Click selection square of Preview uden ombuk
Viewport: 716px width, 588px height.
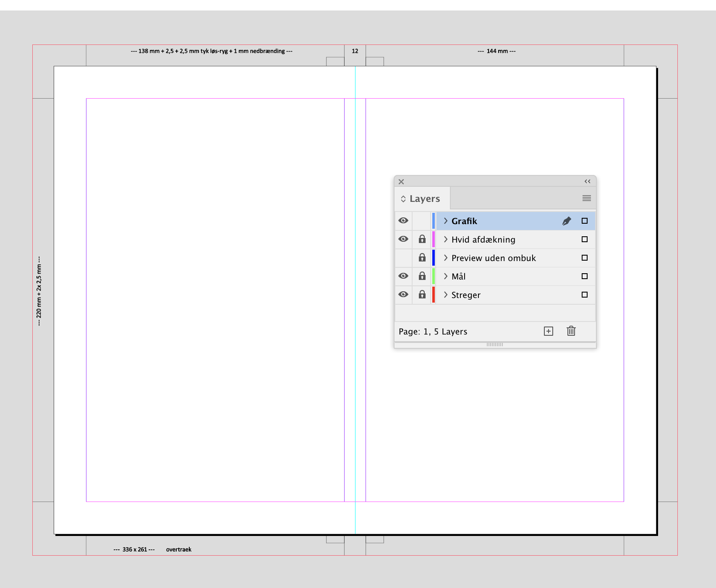coord(585,258)
